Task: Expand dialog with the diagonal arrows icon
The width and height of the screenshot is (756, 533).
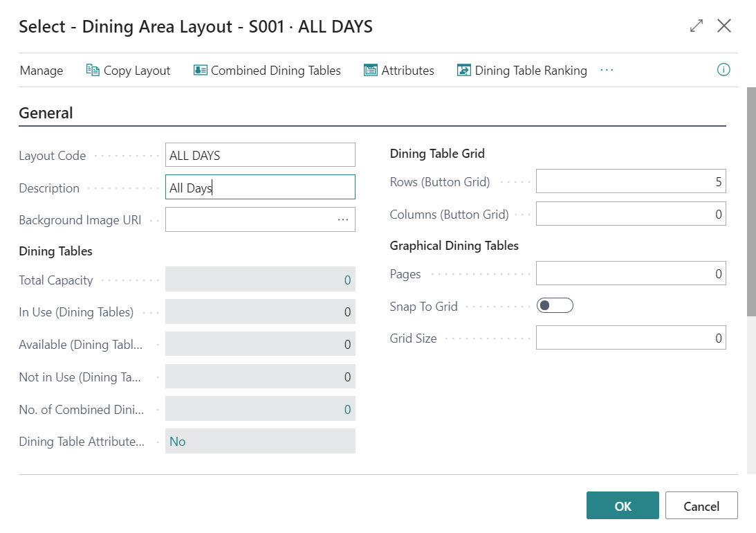Action: click(x=696, y=26)
